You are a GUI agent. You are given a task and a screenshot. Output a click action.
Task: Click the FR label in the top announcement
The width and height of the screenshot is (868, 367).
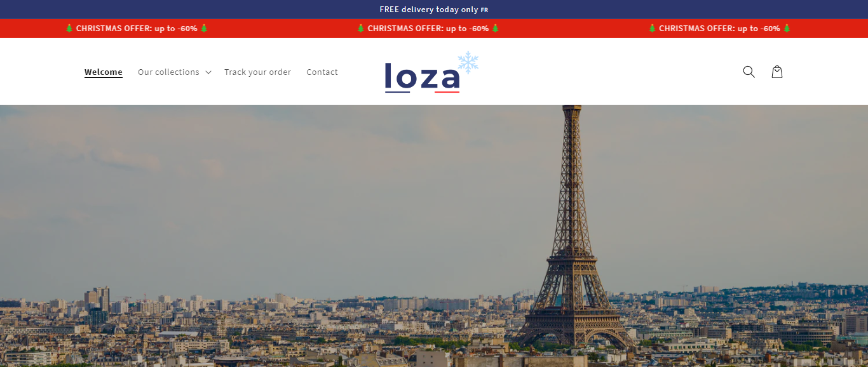(484, 10)
